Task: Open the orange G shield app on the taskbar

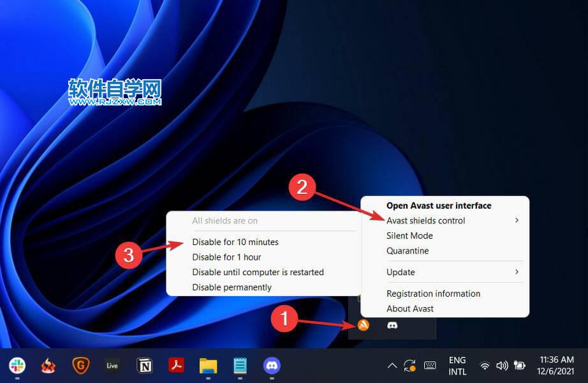Action: (x=80, y=365)
